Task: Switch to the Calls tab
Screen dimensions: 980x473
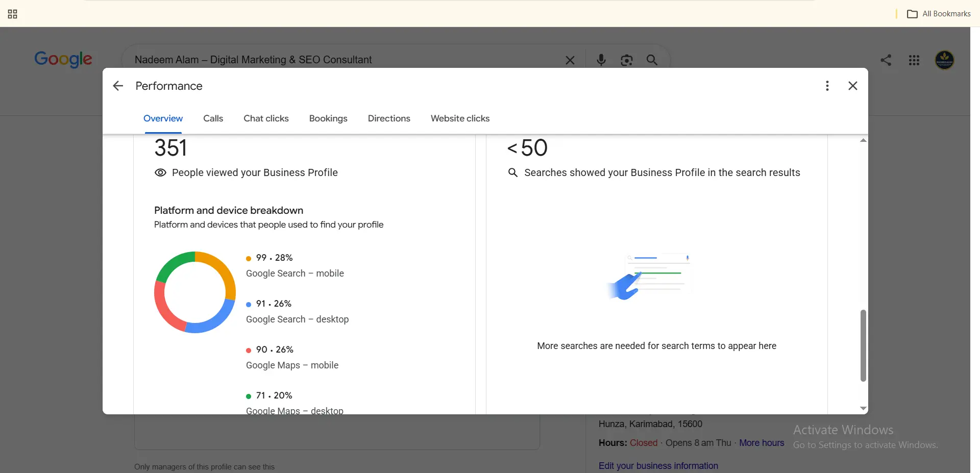Action: pos(213,118)
